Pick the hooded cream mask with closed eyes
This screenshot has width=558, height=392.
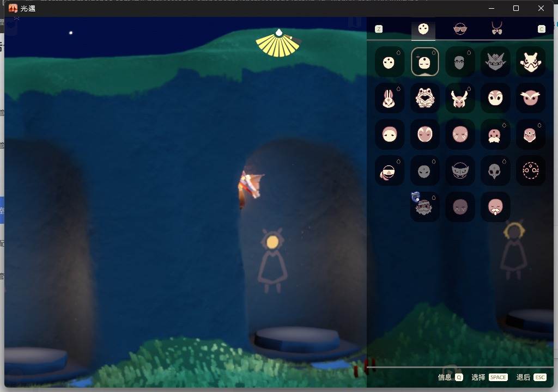(389, 134)
